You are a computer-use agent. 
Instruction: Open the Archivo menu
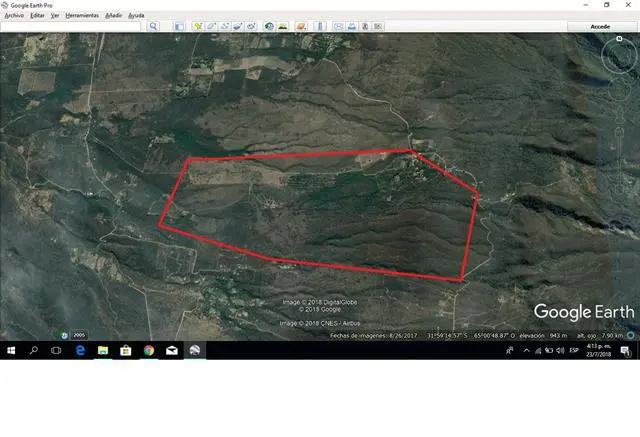14,16
